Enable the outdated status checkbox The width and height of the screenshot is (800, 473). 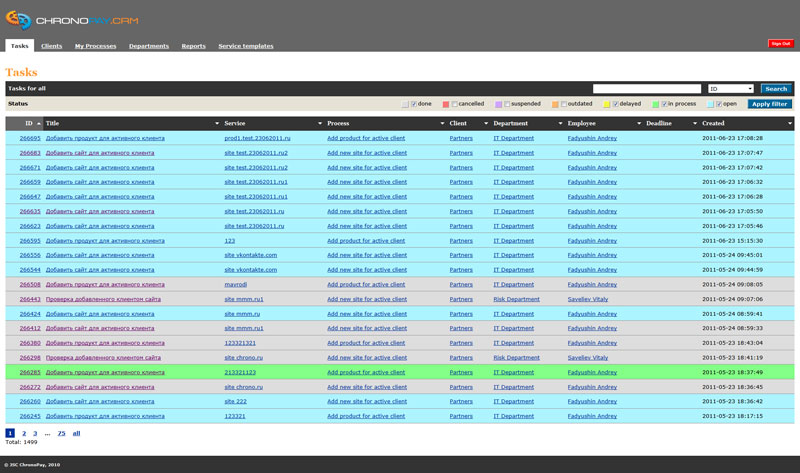click(x=564, y=104)
